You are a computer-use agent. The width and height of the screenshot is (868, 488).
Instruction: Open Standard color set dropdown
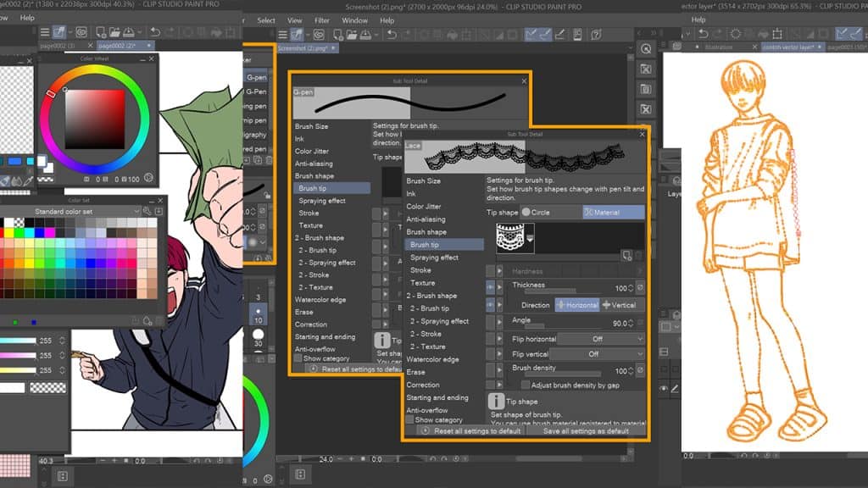tap(70, 211)
